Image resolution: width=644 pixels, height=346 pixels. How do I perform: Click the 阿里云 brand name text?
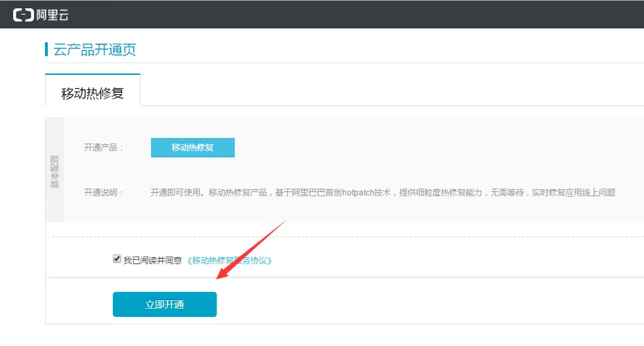[52, 15]
